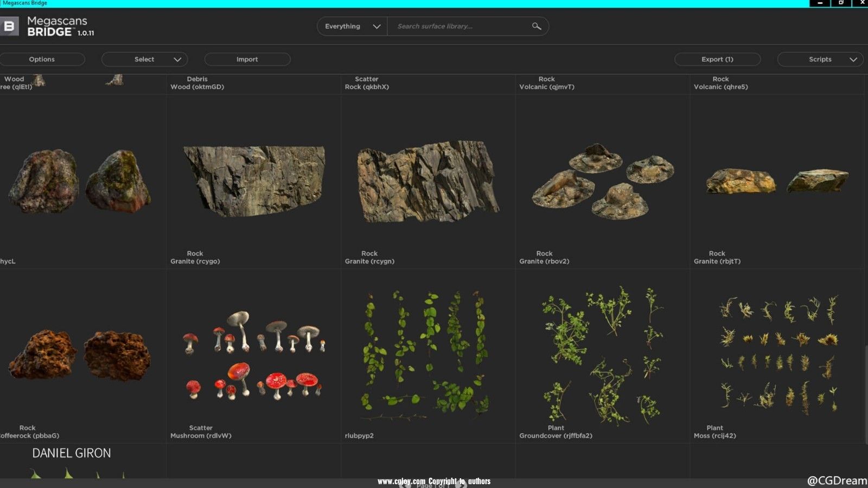
Task: Click the 1.0.11 version number
Action: click(x=86, y=33)
